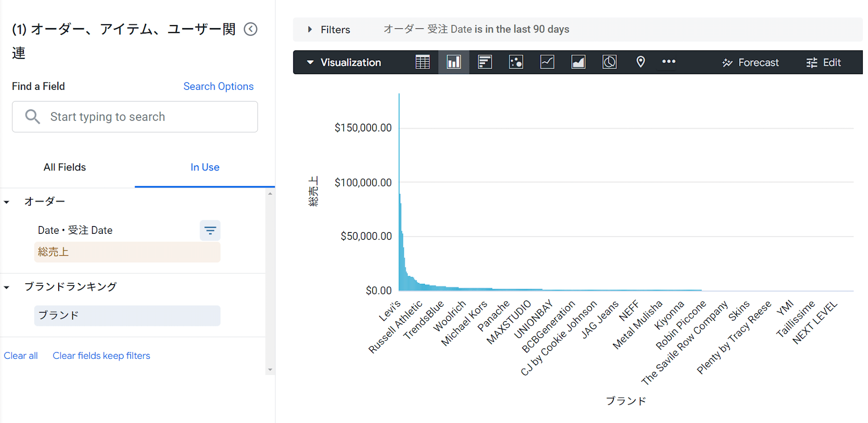Click the collapse field picker arrow icon
The image size is (868, 423).
[250, 29]
